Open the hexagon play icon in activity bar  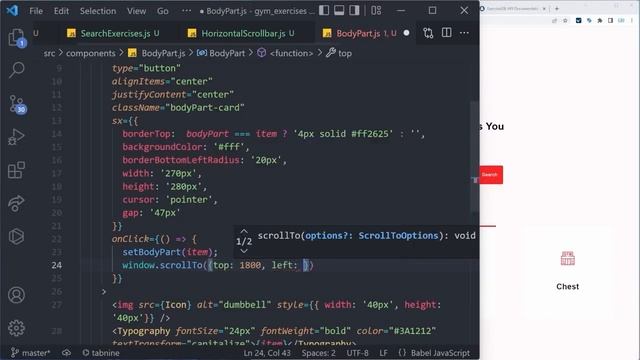click(16, 236)
